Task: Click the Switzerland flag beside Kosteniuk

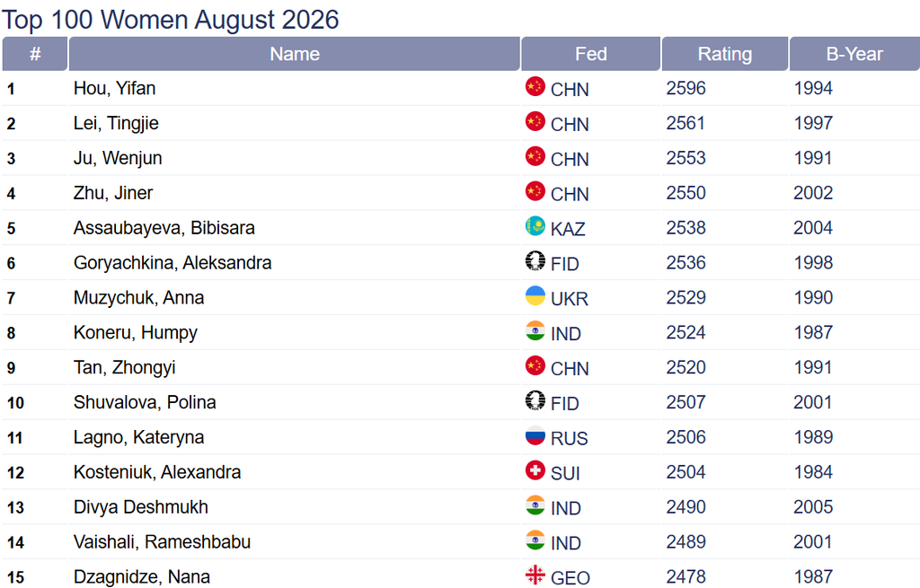Action: point(535,470)
